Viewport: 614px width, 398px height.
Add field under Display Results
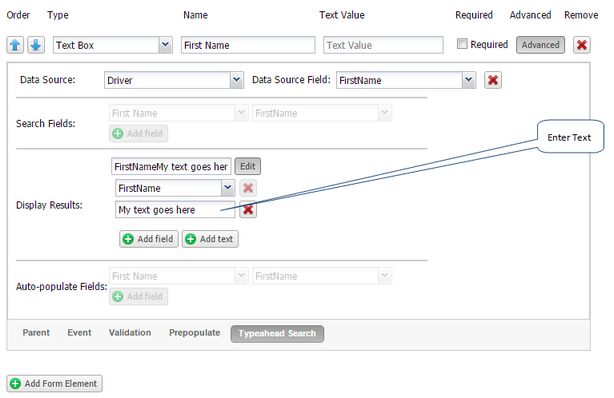click(149, 239)
